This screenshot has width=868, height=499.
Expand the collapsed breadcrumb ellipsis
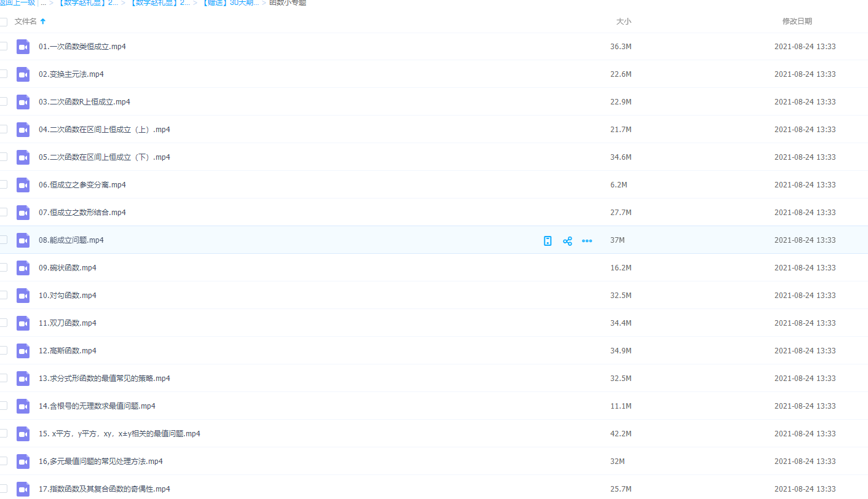[x=43, y=3]
